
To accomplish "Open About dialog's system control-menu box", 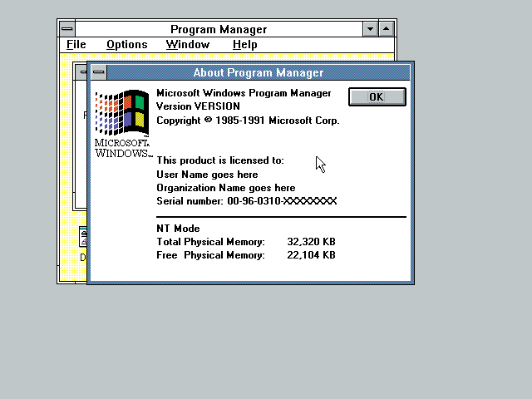I will tap(99, 72).
